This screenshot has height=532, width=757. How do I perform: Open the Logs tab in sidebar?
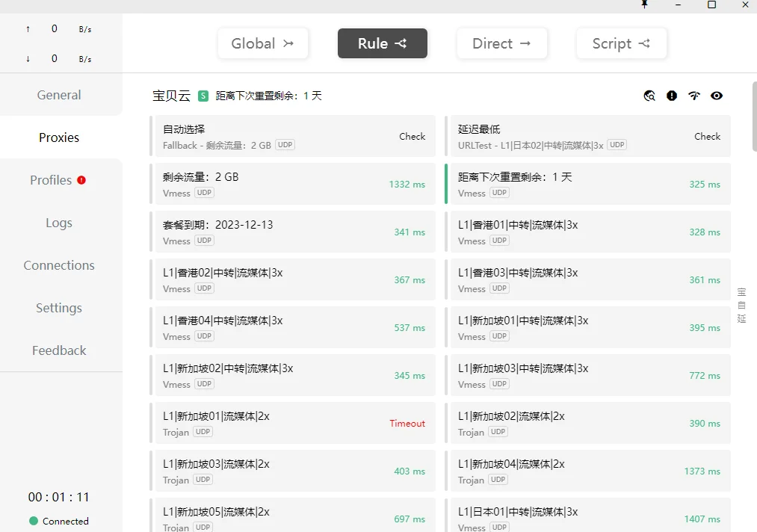point(59,223)
